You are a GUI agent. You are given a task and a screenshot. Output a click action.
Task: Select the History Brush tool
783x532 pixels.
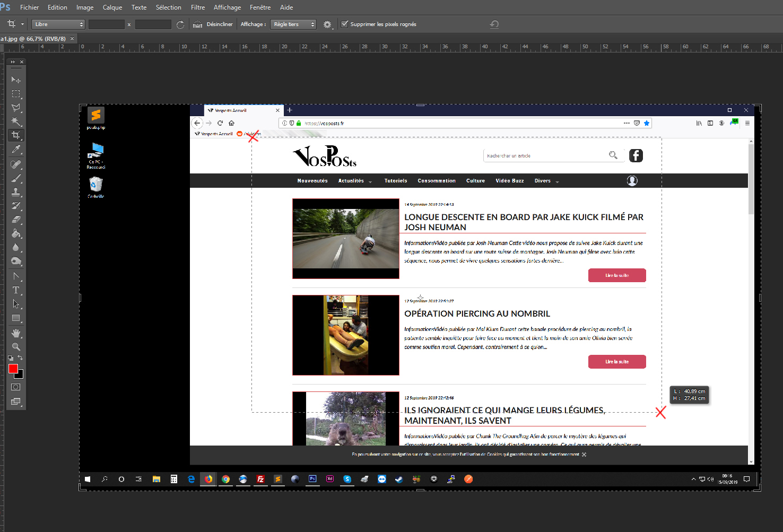click(16, 206)
